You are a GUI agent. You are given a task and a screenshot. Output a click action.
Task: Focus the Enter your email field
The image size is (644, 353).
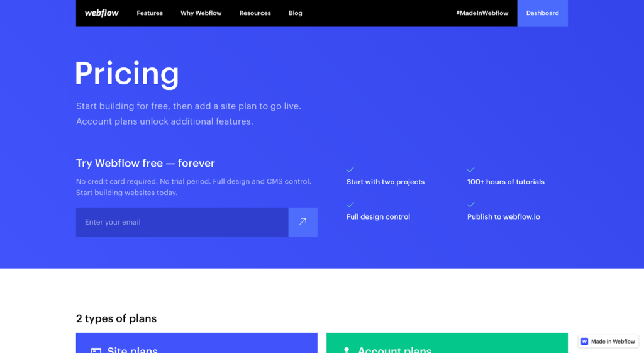pos(182,222)
